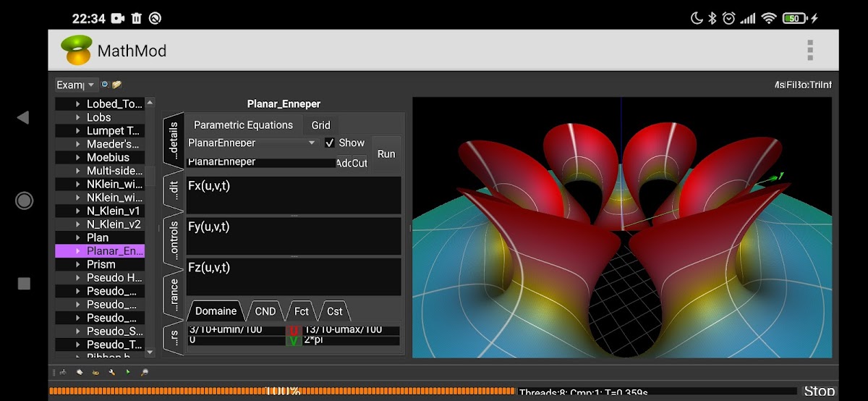Switch to the CND tab

tap(265, 311)
